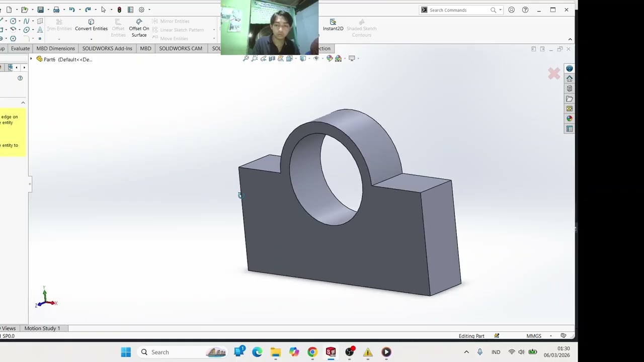
Task: Toggle Instant2D mode
Action: (x=333, y=25)
